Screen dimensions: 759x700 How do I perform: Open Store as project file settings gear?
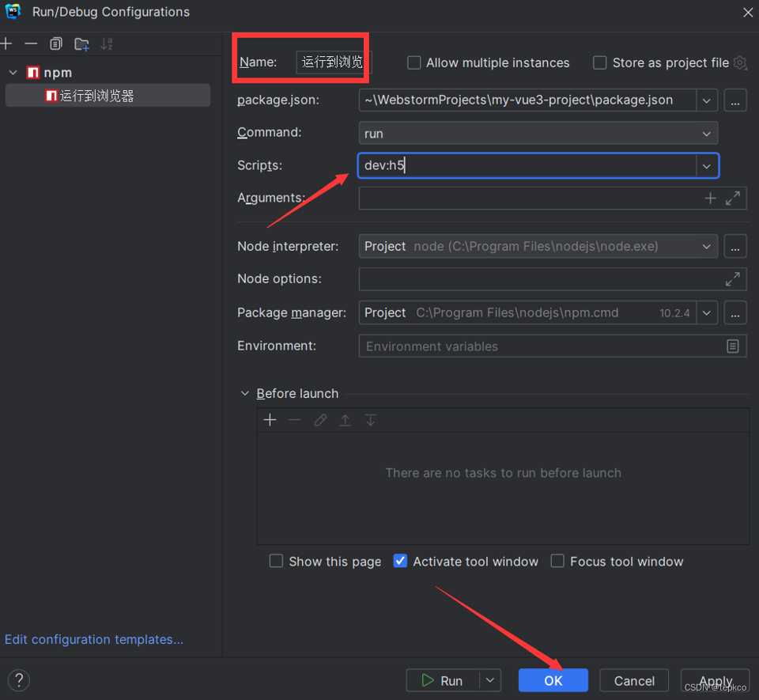740,63
